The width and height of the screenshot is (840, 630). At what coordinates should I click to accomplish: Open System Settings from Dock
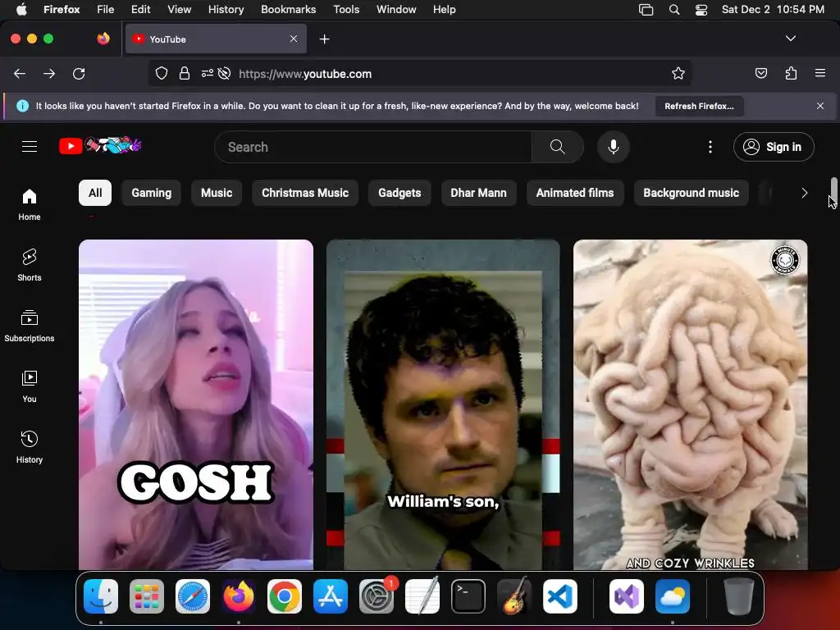[x=377, y=596]
